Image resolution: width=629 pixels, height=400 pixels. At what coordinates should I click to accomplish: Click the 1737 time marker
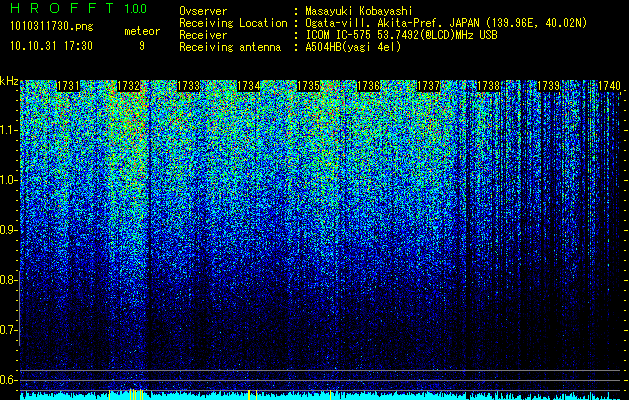(x=429, y=86)
